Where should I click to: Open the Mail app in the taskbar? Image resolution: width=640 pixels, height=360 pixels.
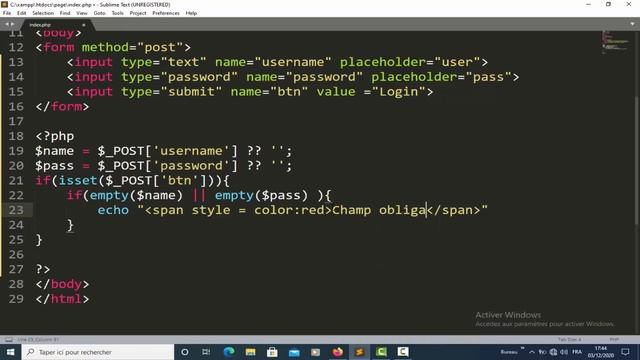click(x=294, y=352)
